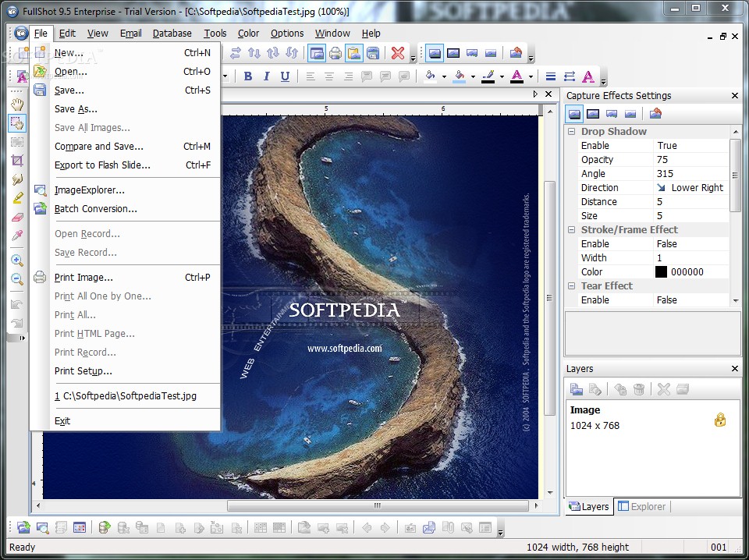749x560 pixels.
Task: Open ImageExplorer from File menu
Action: click(124, 190)
